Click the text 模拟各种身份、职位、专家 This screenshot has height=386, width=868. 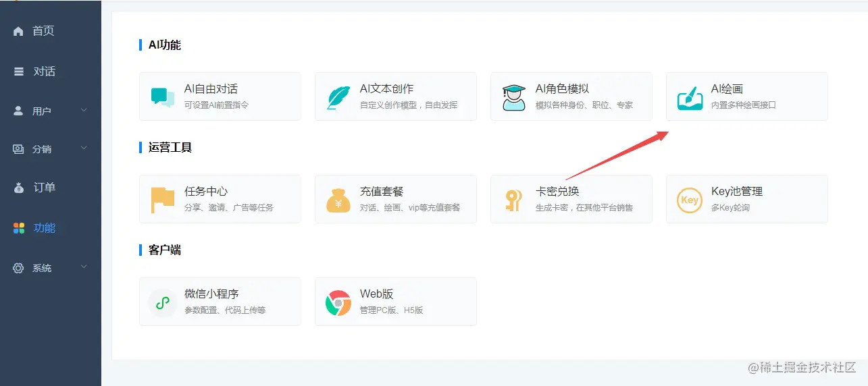pyautogui.click(x=584, y=105)
